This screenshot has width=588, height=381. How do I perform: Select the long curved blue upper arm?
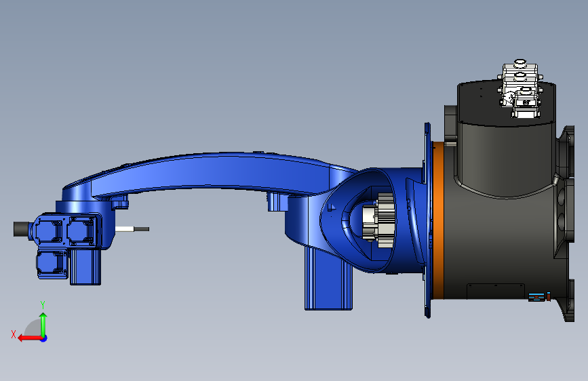coord(210,172)
